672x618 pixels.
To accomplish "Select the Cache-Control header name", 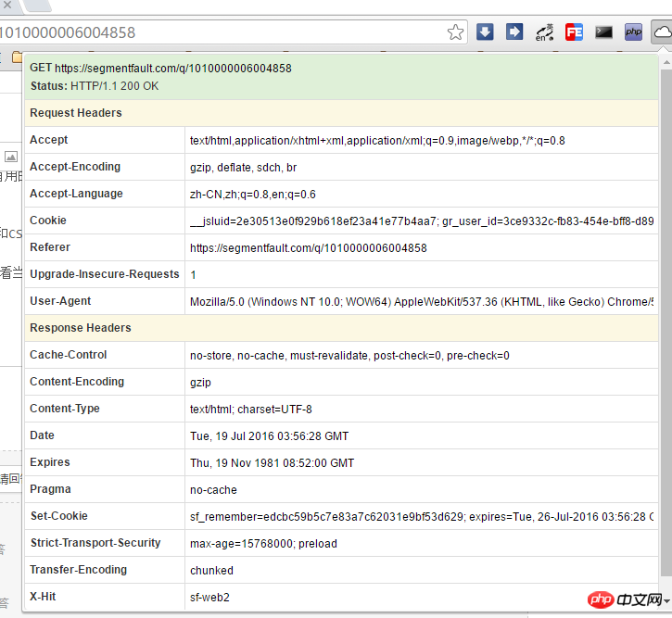I will tap(69, 355).
